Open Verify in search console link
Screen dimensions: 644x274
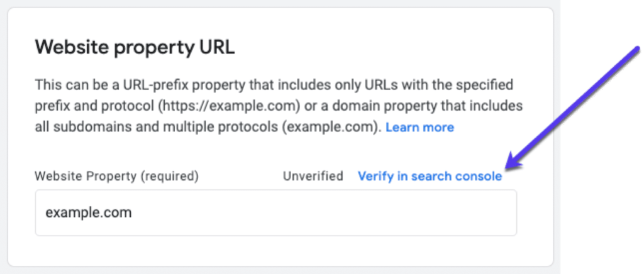click(x=430, y=177)
